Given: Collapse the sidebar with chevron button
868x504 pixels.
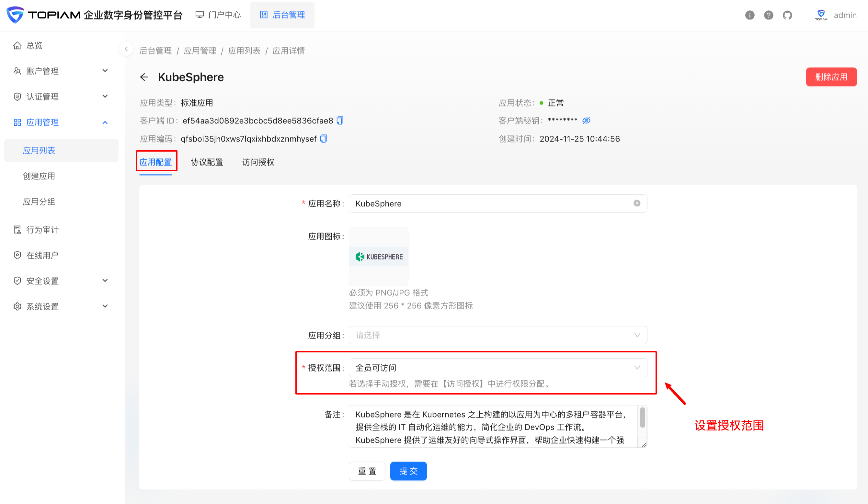Looking at the screenshot, I should [126, 49].
